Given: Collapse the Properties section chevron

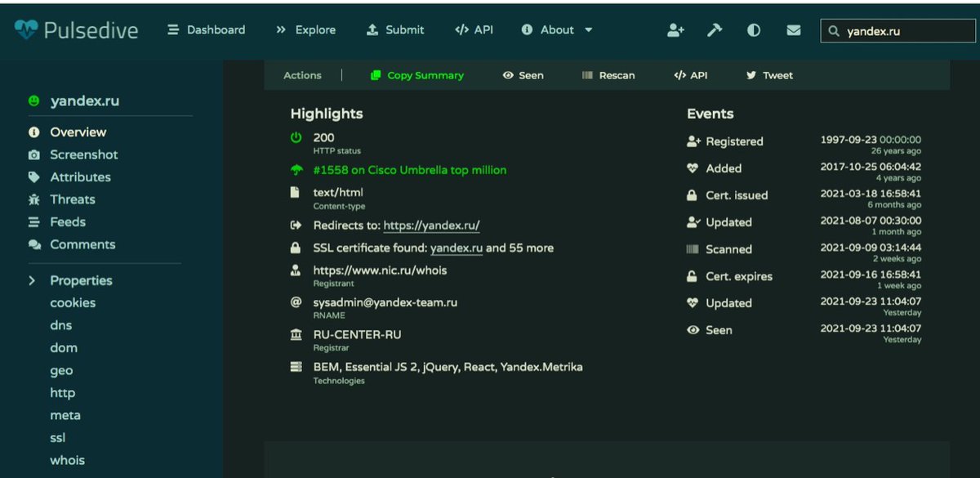Looking at the screenshot, I should pos(33,280).
